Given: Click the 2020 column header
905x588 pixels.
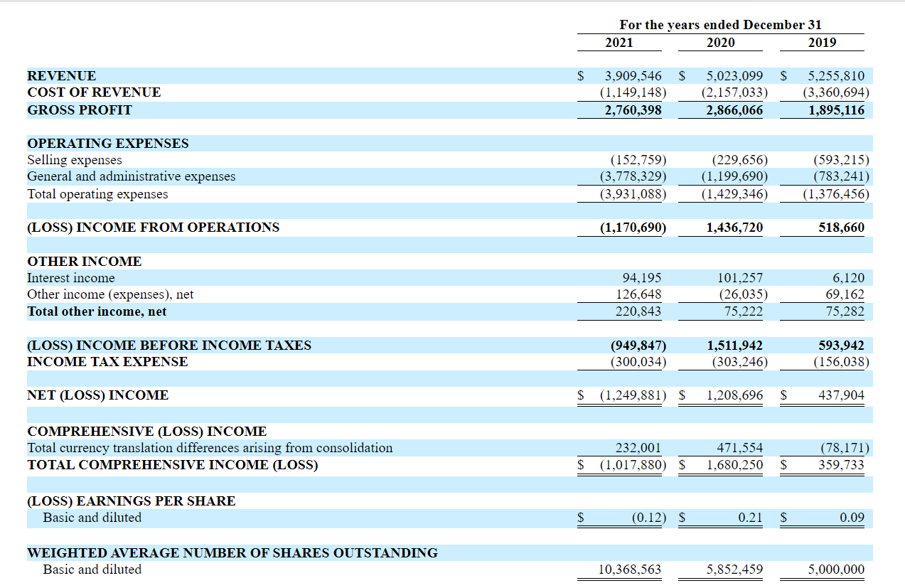Looking at the screenshot, I should tap(720, 43).
